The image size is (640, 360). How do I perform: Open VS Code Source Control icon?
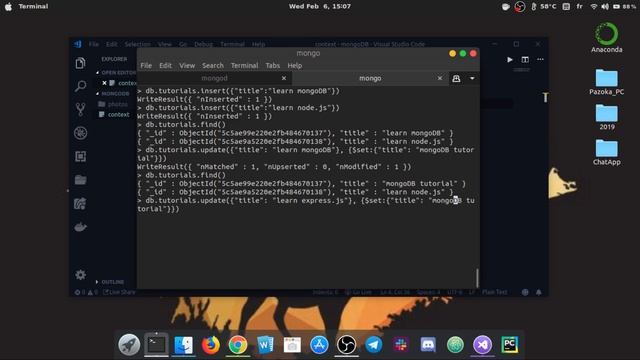pos(80,109)
